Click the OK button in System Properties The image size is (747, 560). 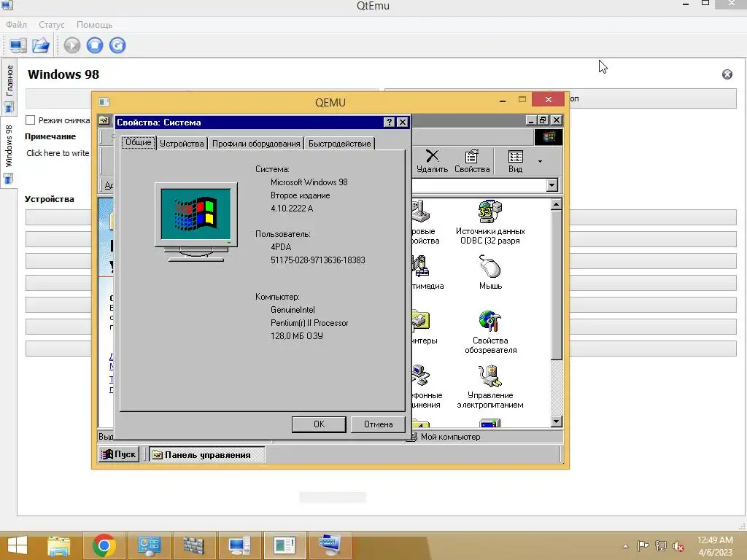point(319,424)
